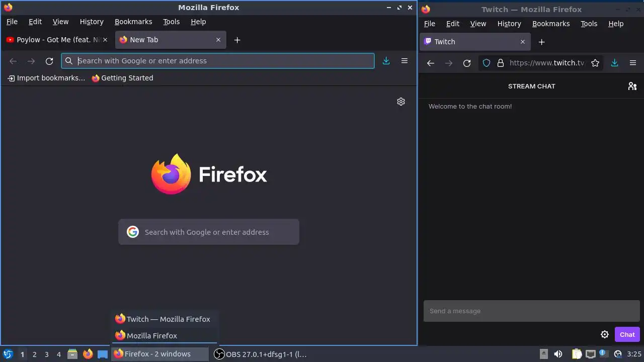
Task: Open the Tools menu in the Twitch window
Action: [x=589, y=24]
